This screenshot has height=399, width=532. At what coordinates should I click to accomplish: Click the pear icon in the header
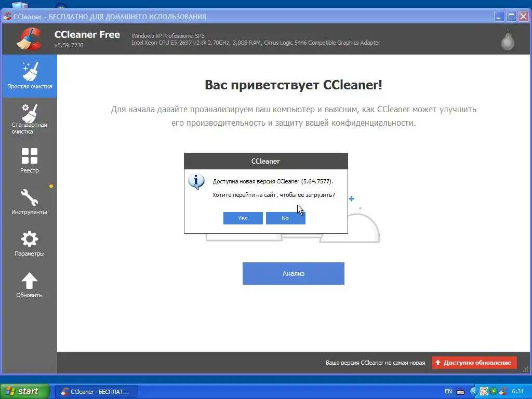[508, 40]
